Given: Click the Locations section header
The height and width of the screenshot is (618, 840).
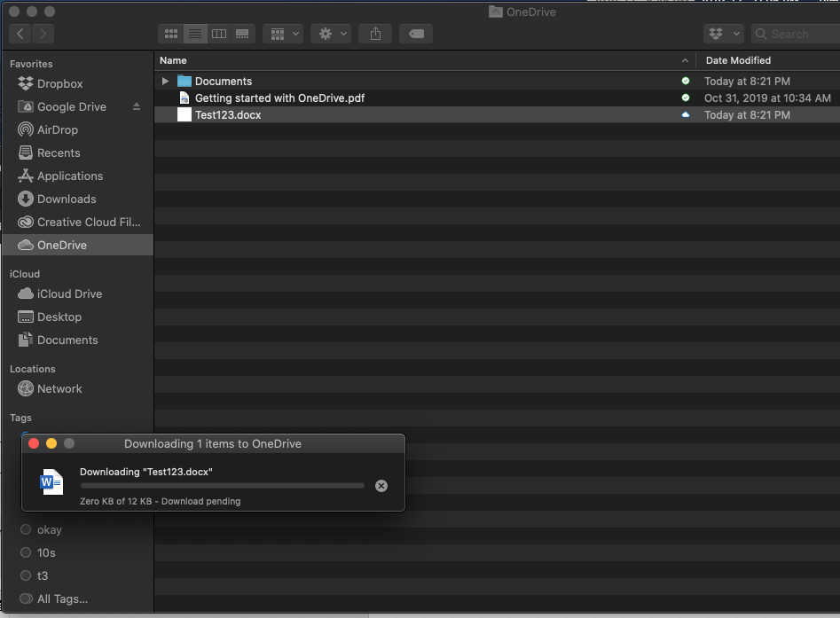Looking at the screenshot, I should click(x=32, y=369).
